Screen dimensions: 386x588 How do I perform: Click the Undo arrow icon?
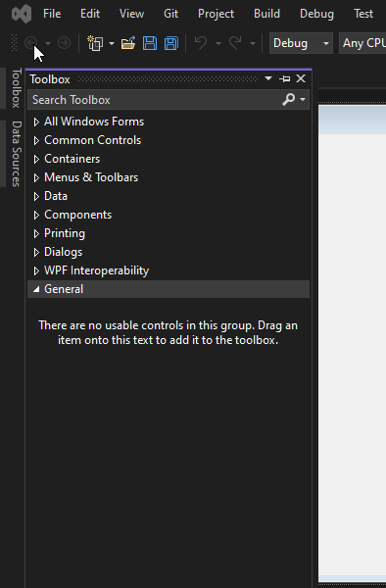click(201, 43)
